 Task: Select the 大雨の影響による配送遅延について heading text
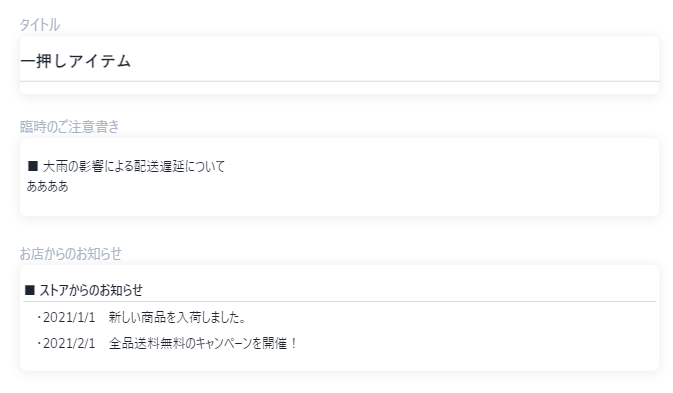[133, 166]
